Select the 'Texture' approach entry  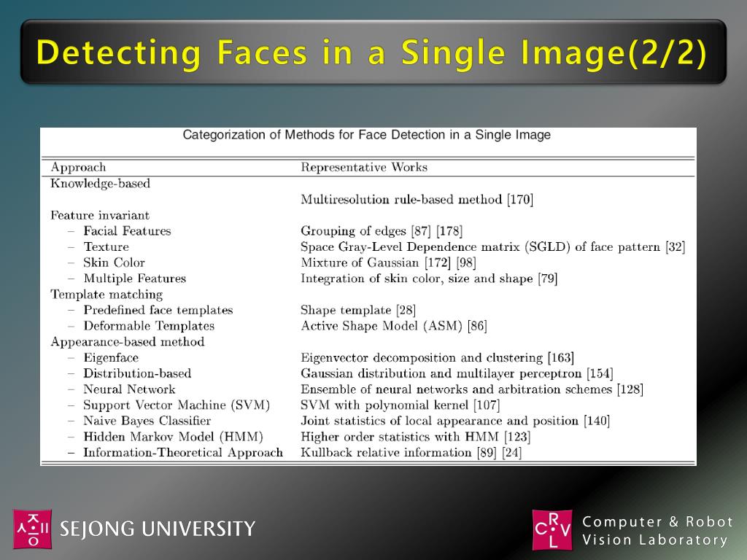107,246
